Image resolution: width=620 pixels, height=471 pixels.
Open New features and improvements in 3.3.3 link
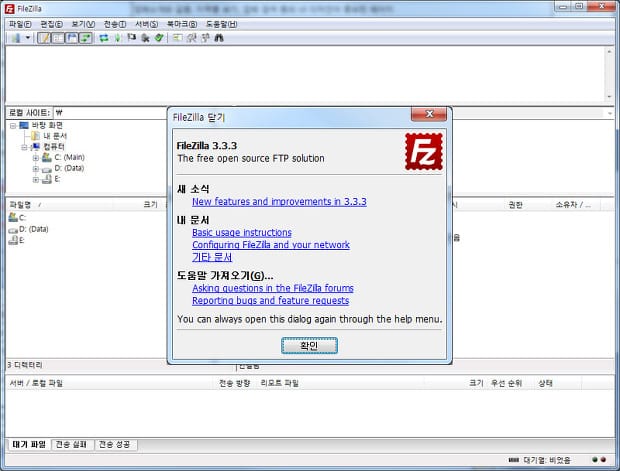[279, 202]
